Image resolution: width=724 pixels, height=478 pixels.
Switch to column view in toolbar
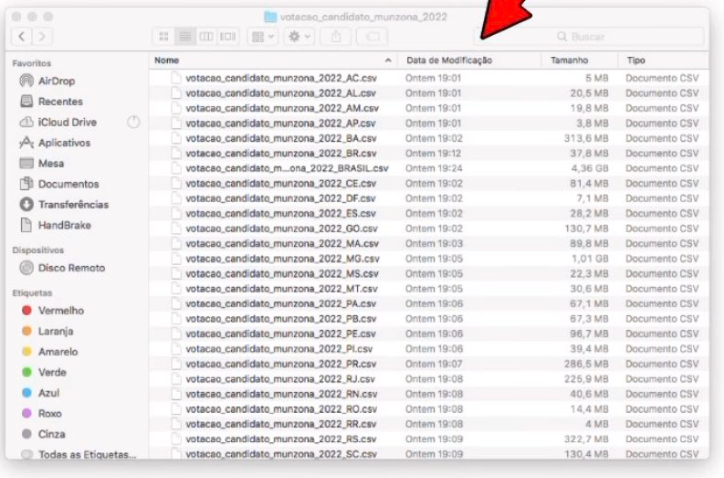206,36
